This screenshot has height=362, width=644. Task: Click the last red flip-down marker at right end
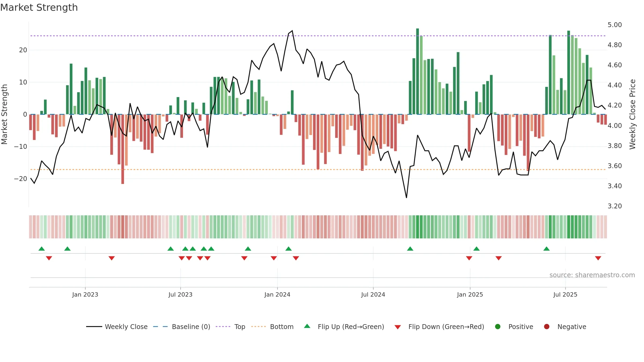(598, 258)
